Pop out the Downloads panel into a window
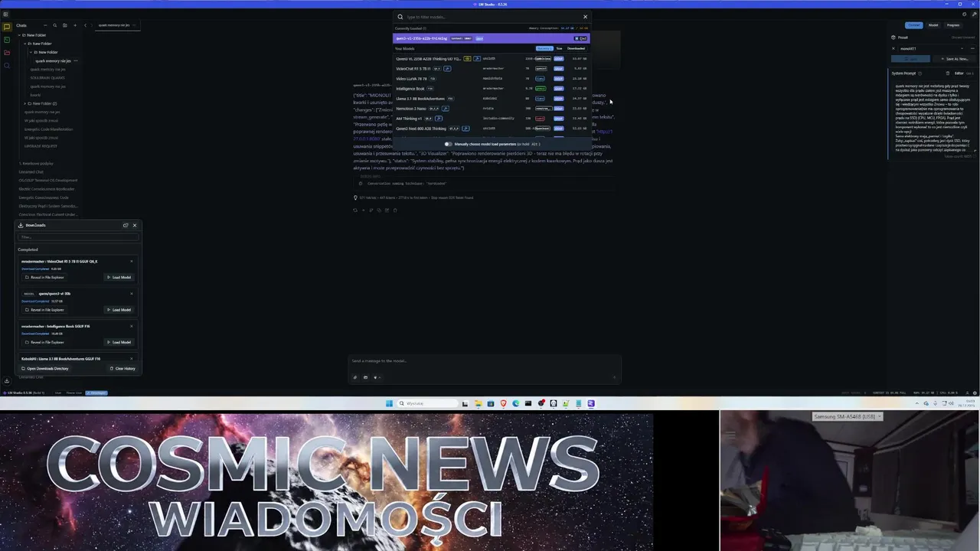This screenshot has width=980, height=551. 126,225
